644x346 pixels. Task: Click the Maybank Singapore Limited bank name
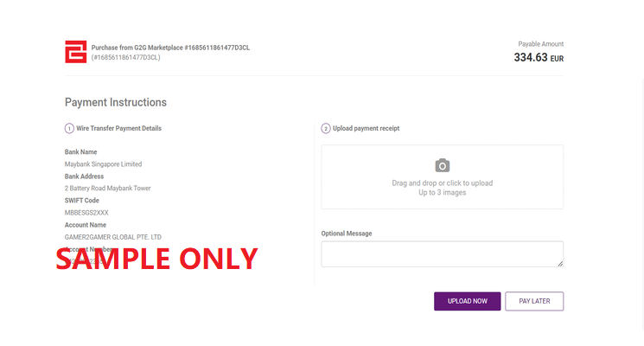click(103, 164)
